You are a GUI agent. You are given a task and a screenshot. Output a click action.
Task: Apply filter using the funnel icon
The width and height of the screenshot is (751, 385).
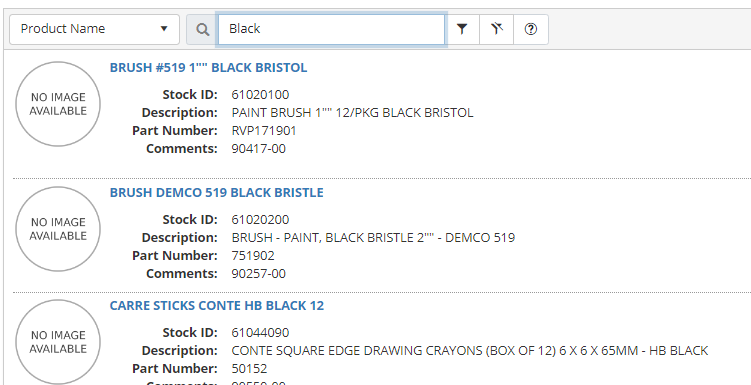tap(462, 29)
